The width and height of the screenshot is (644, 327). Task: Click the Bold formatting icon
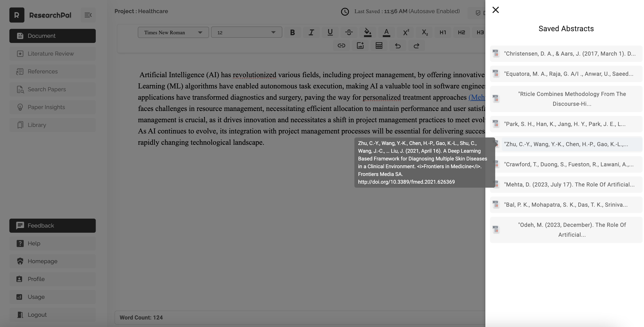click(x=292, y=32)
